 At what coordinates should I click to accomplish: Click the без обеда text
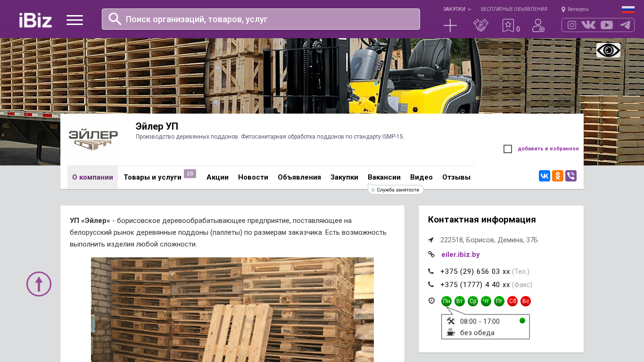click(x=477, y=333)
